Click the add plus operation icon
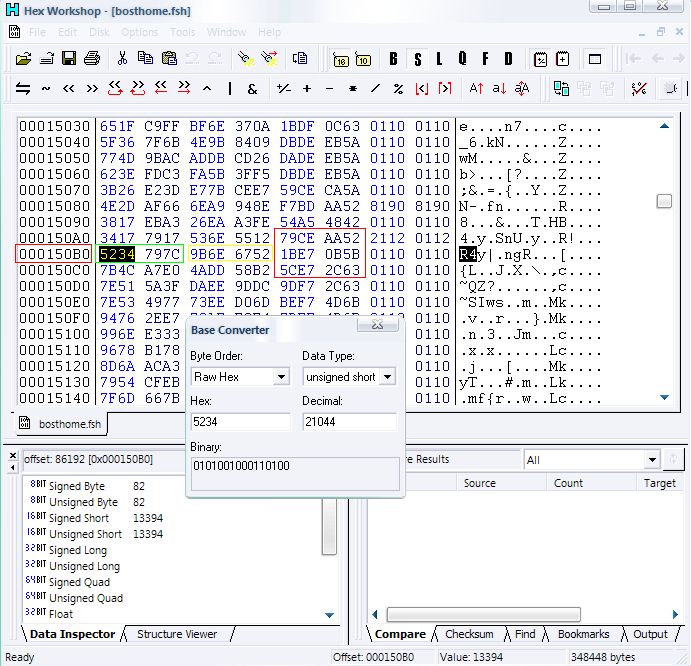 (307, 89)
